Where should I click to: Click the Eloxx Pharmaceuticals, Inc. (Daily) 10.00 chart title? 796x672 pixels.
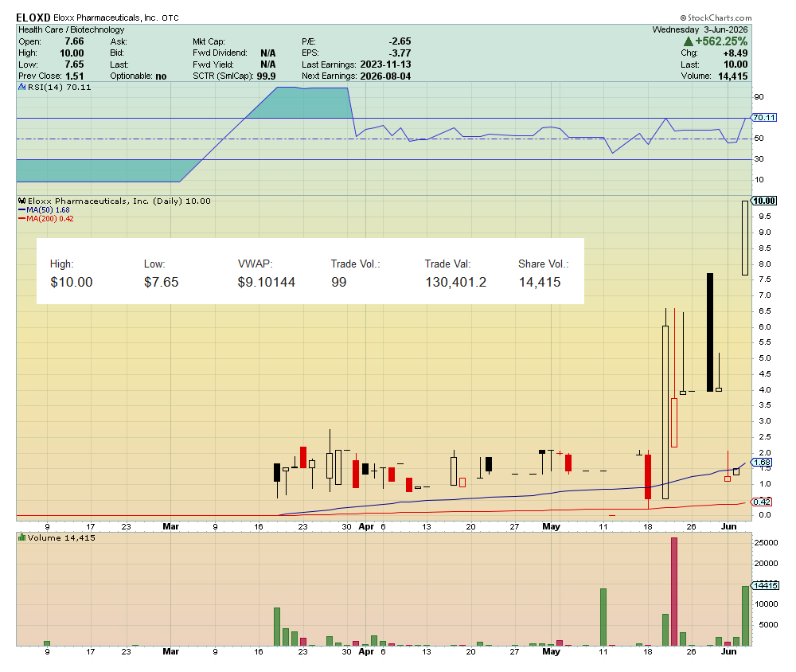(119, 201)
